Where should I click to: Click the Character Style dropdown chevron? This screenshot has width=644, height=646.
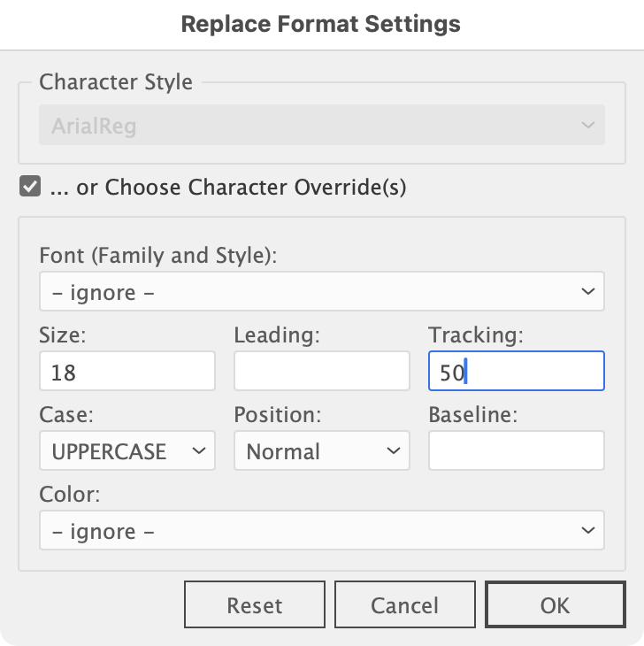pyautogui.click(x=587, y=126)
